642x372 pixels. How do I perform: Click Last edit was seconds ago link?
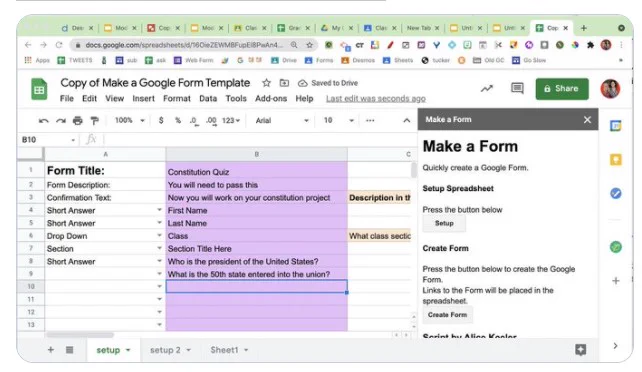pos(375,99)
